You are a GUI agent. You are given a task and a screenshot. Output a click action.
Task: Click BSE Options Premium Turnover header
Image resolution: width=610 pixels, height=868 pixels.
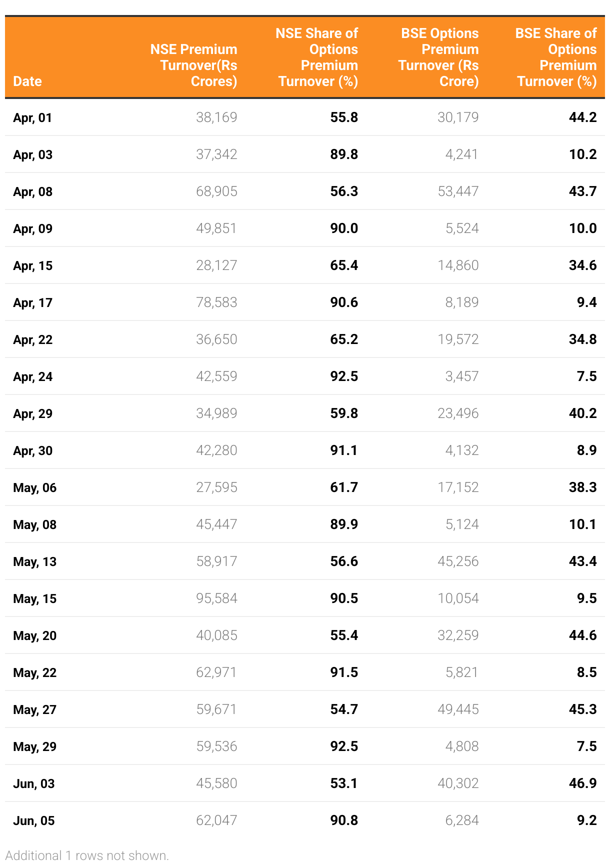click(439, 57)
